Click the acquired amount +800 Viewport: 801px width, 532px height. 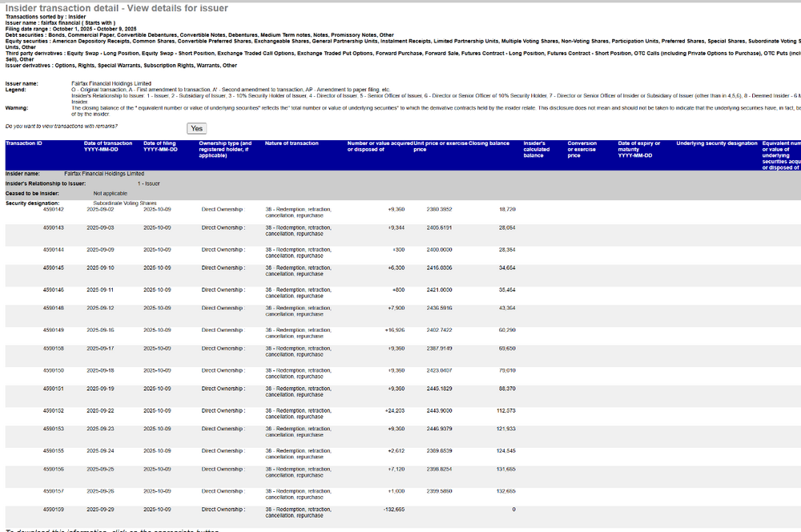pyautogui.click(x=398, y=290)
